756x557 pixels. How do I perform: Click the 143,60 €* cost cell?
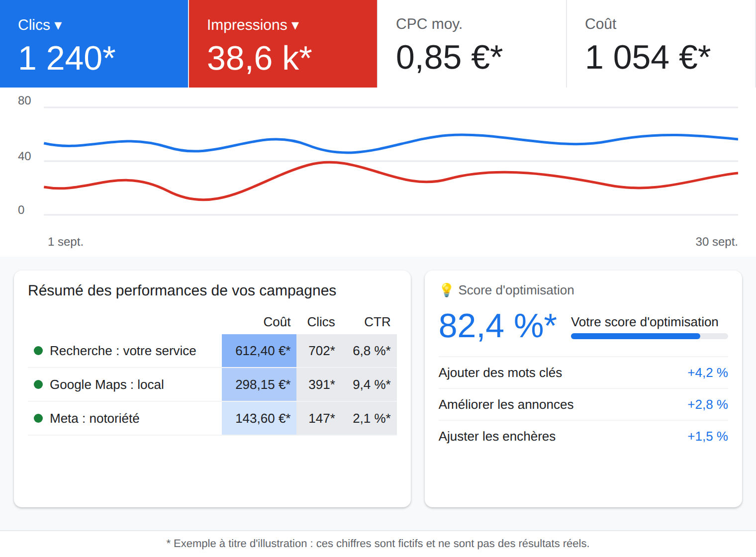tap(259, 418)
